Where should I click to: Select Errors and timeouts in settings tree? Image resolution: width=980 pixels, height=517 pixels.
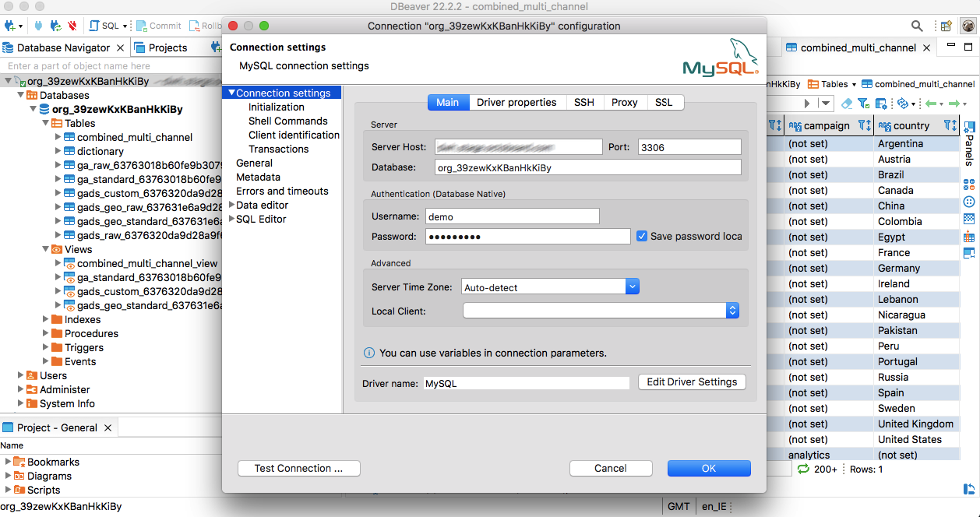tap(282, 191)
